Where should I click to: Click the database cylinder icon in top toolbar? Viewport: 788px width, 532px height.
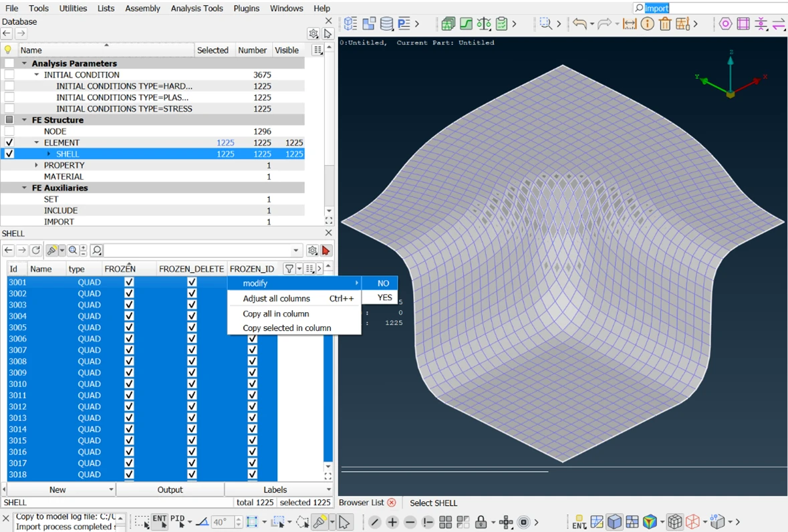[386, 24]
